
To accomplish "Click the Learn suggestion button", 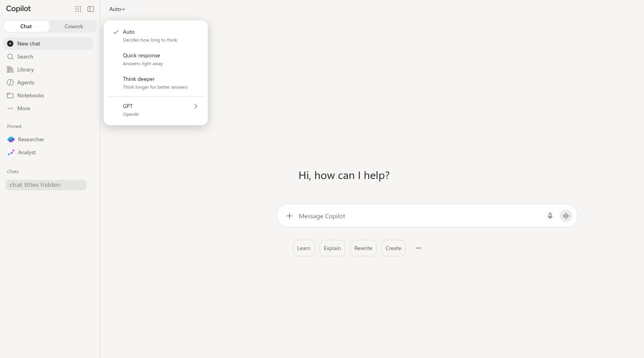I will (x=304, y=248).
